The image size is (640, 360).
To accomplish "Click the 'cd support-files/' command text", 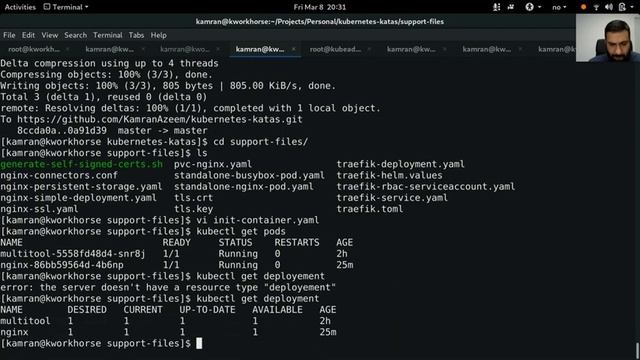I will (x=260, y=142).
